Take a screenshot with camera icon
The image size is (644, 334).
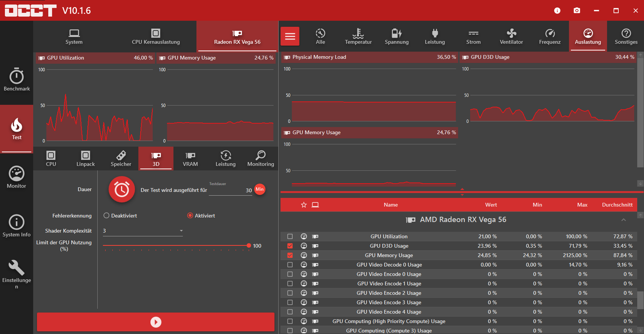(x=577, y=11)
